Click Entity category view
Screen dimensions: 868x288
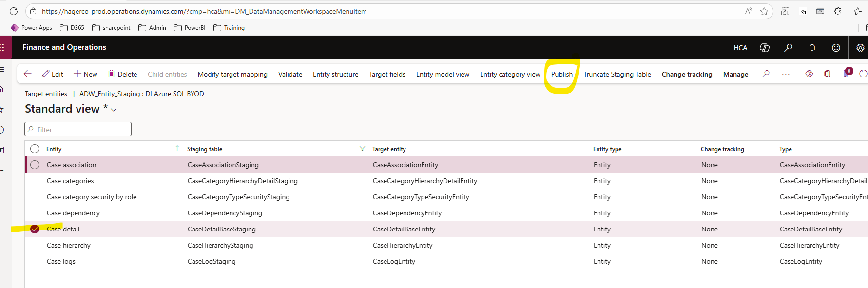coord(510,74)
